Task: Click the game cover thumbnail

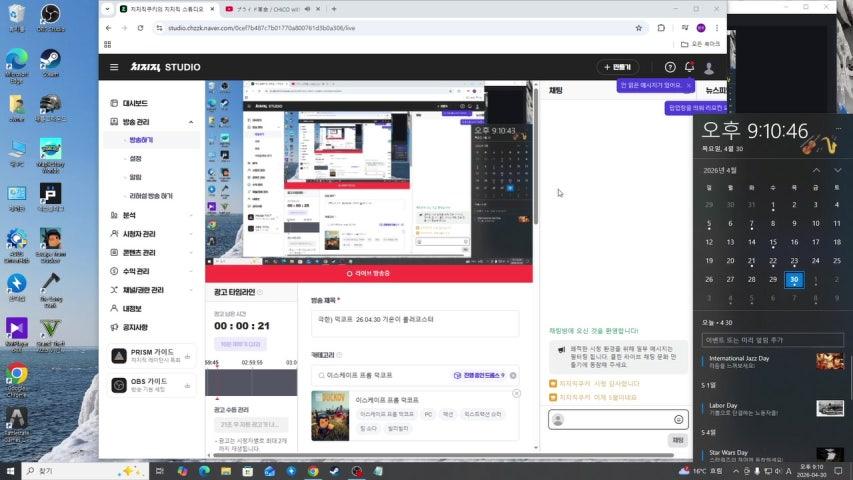Action: pyautogui.click(x=330, y=416)
